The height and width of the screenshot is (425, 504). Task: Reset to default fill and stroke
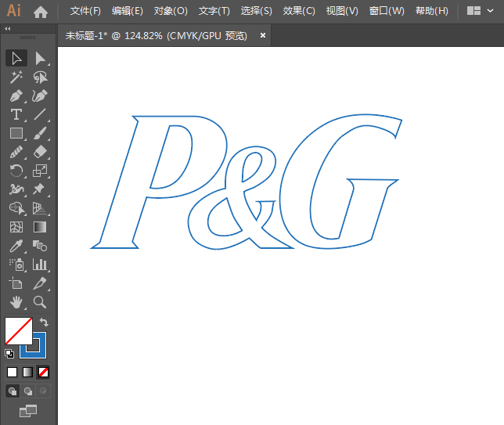[9, 354]
